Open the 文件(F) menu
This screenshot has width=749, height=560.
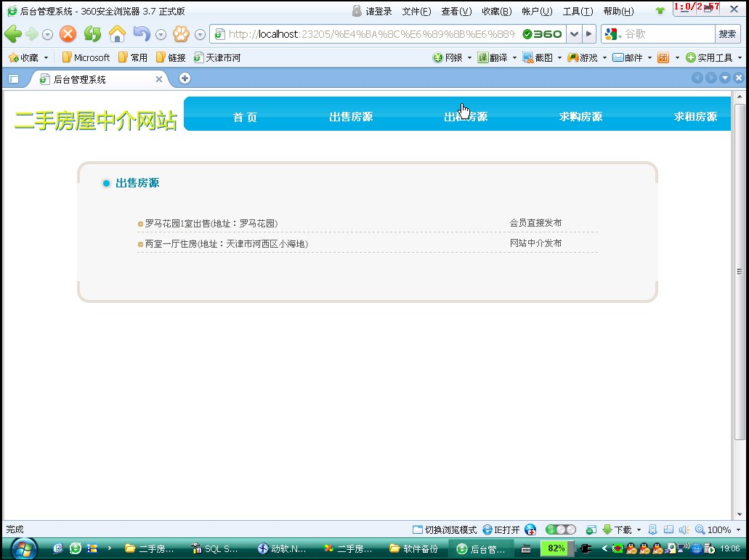(416, 11)
